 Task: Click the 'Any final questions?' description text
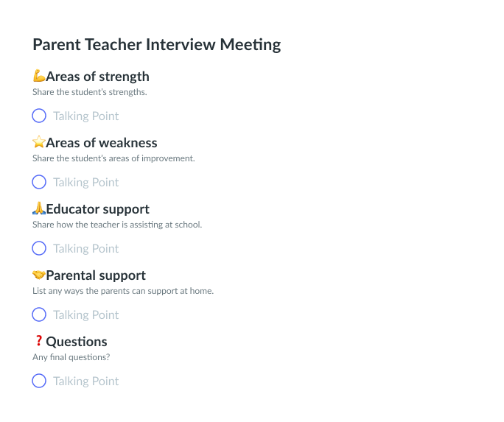[71, 358]
